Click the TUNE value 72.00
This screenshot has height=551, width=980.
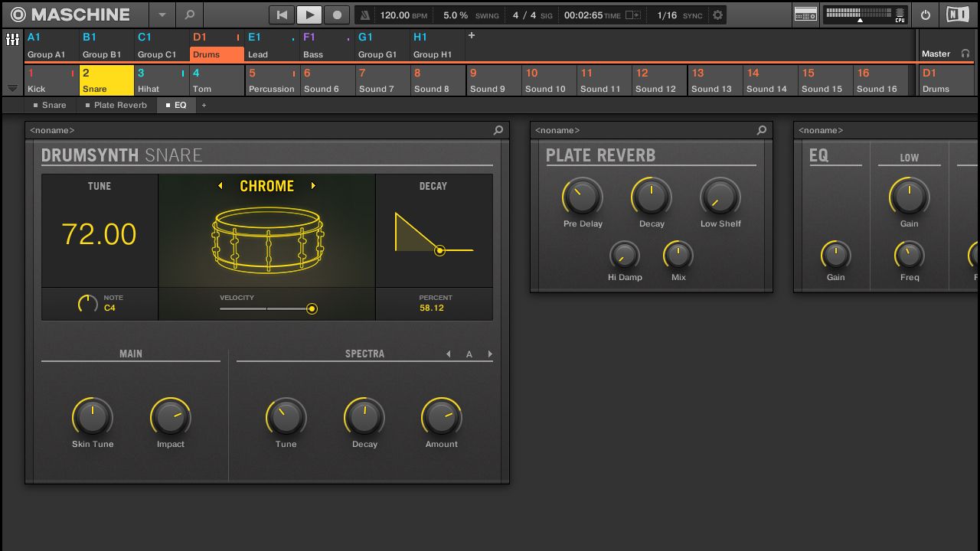click(x=99, y=233)
